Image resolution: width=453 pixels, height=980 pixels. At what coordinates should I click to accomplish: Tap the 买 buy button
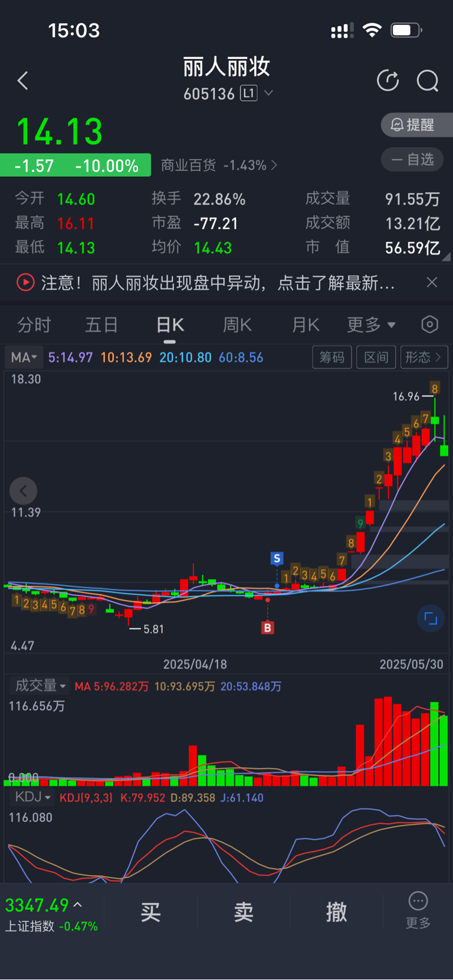tap(150, 912)
